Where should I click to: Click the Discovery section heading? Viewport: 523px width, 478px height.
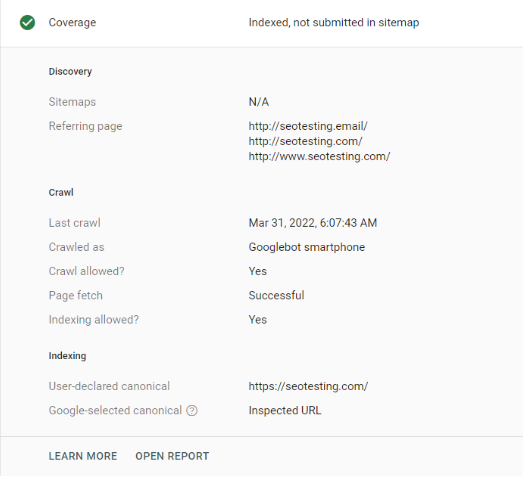(70, 71)
